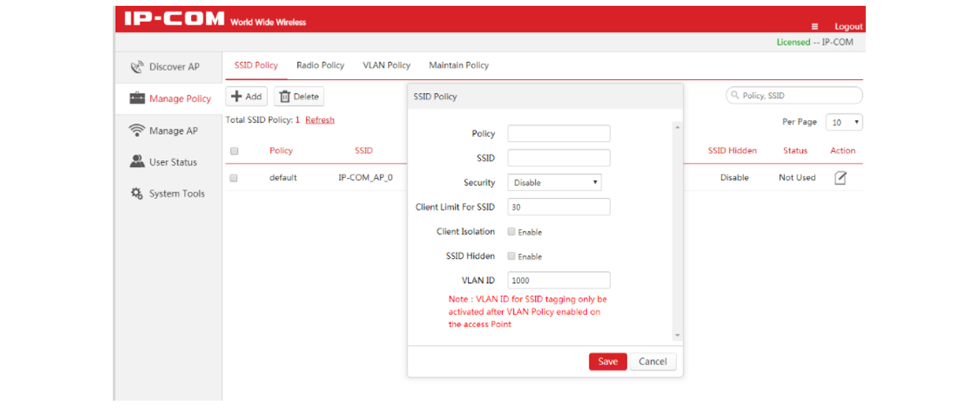Click the Add button with the plus icon
The image size is (980, 408).
[247, 96]
